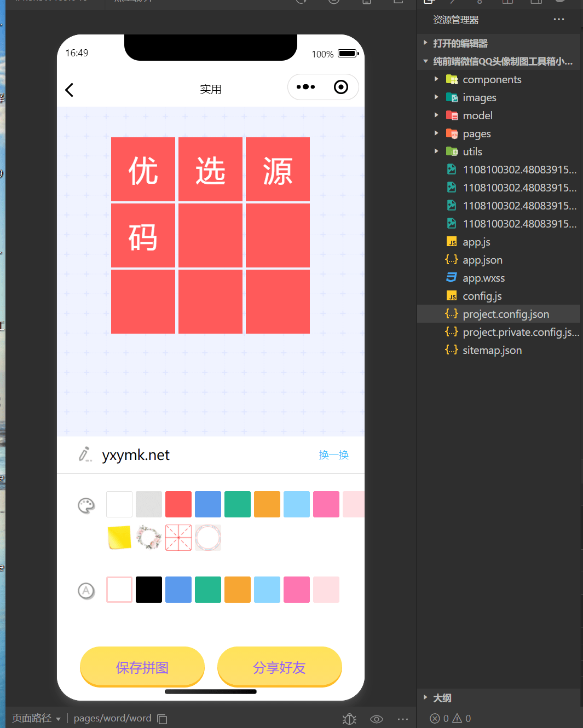The width and height of the screenshot is (583, 728).
Task: Tap the back arrow in the mini program header
Action: (69, 90)
